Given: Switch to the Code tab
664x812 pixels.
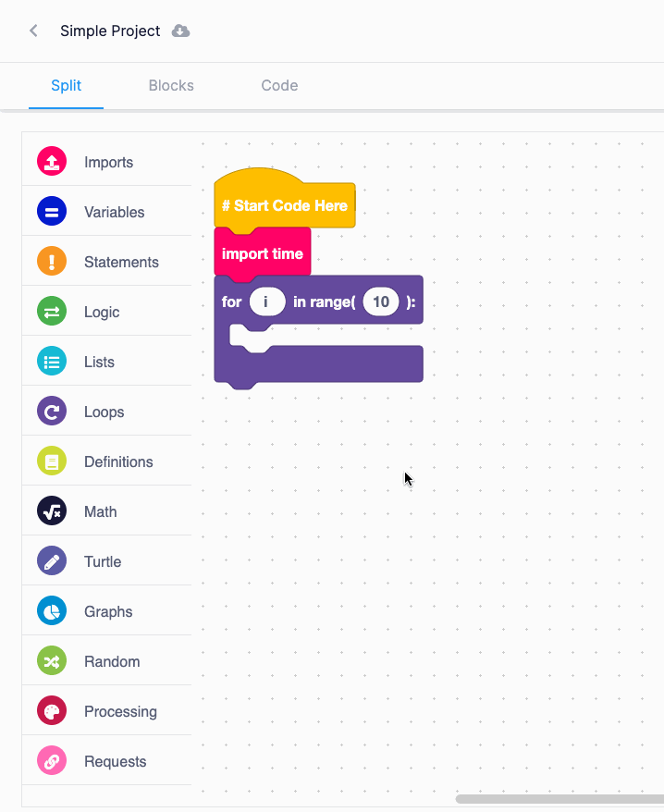Looking at the screenshot, I should tap(279, 85).
